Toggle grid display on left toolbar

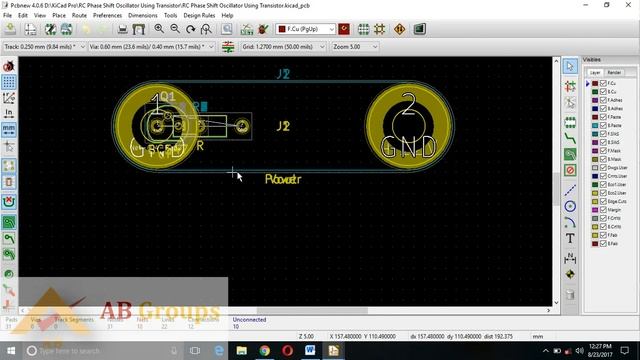(9, 82)
